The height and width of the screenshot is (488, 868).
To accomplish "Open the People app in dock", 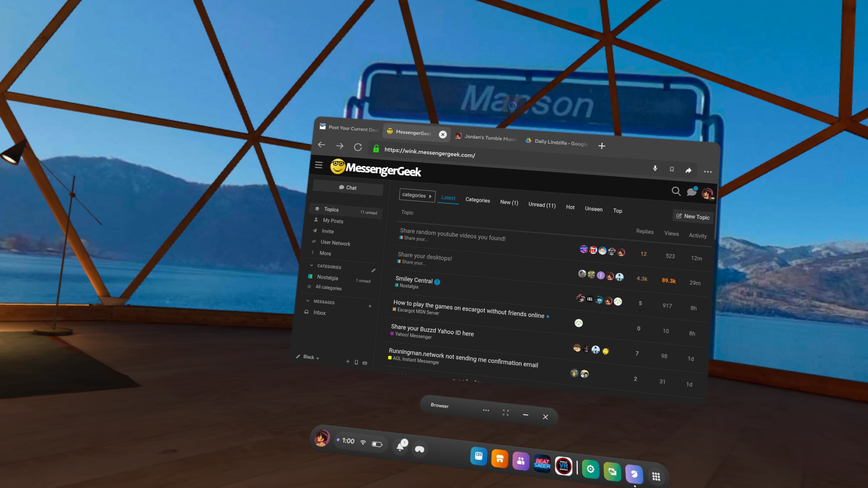I will (x=521, y=461).
